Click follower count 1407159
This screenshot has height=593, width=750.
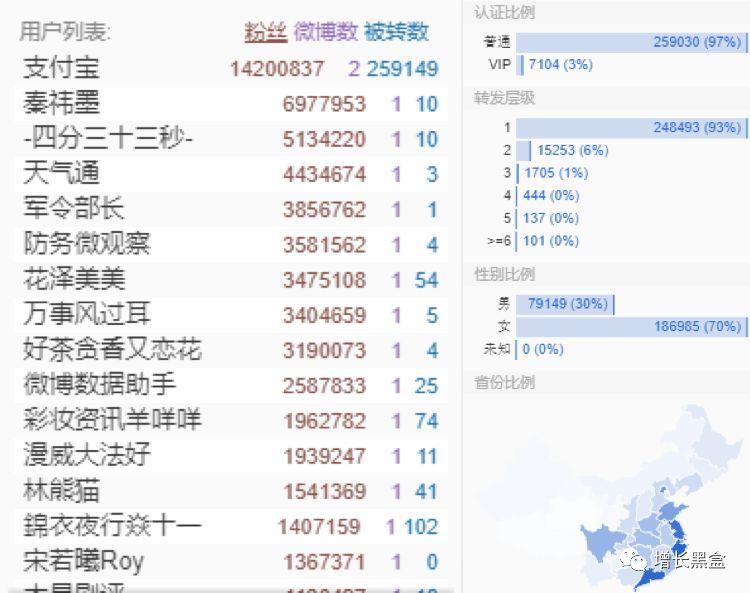coord(319,527)
